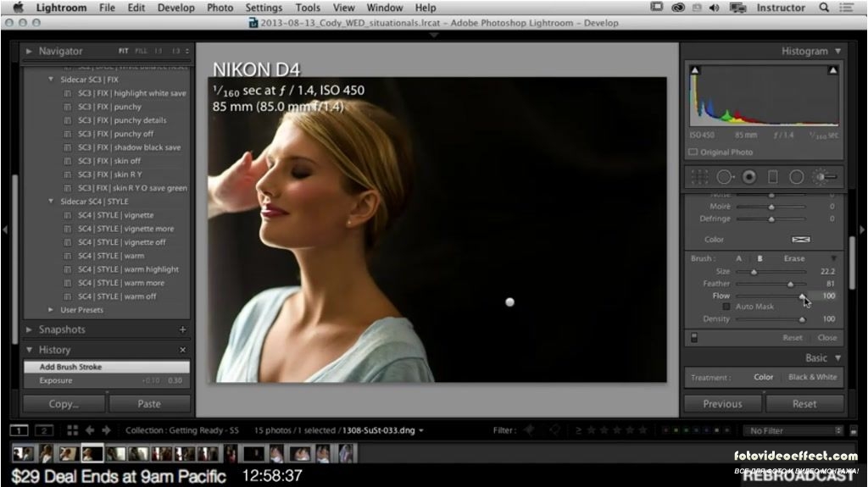The width and height of the screenshot is (868, 487).
Task: Click the adjustment brush pin on photo
Action: tap(509, 302)
